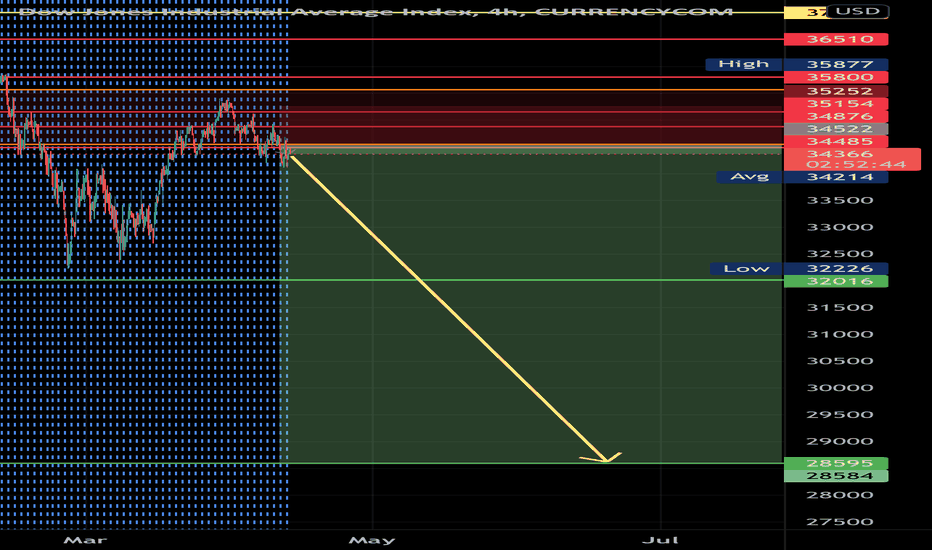Click the 32500 price axis tick
This screenshot has height=550, width=932.
(x=839, y=254)
